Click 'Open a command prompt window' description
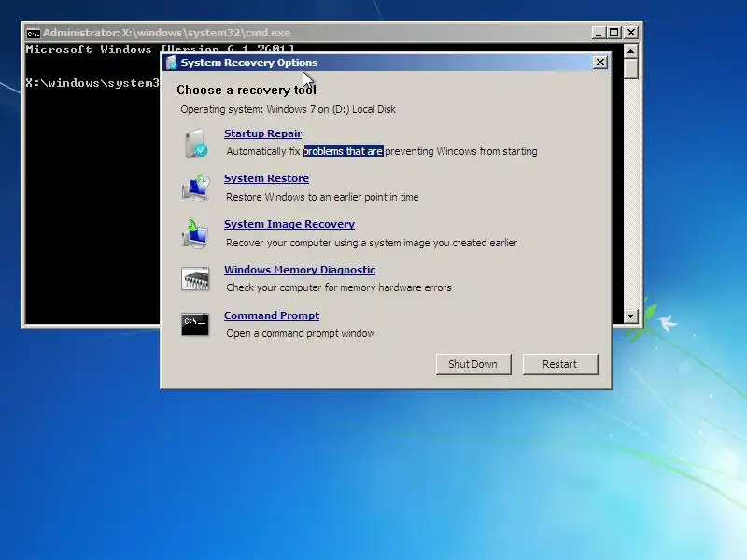Screen dimensions: 747x560 coord(300,333)
